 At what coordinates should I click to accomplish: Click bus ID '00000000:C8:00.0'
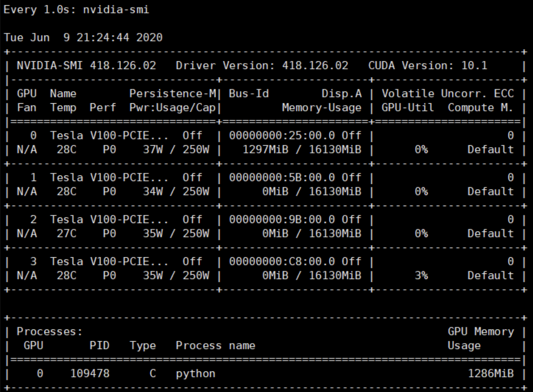(282, 261)
